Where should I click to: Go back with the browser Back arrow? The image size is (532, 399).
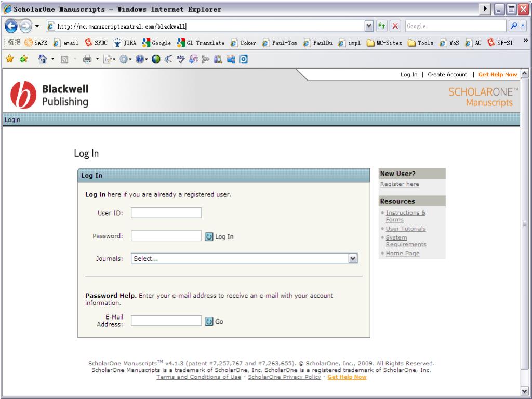tap(11, 26)
